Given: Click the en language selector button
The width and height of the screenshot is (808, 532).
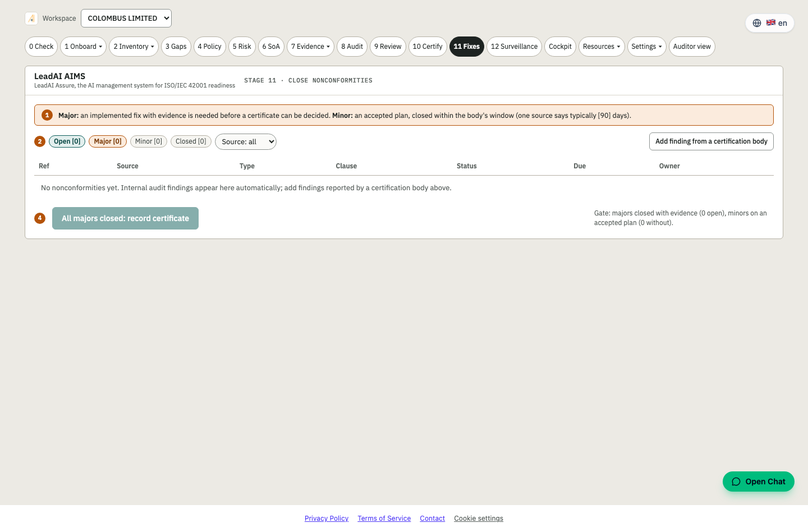Looking at the screenshot, I should pos(770,23).
